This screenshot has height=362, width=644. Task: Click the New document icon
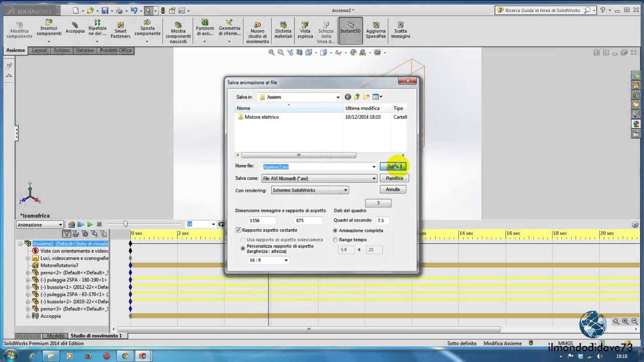pos(75,10)
